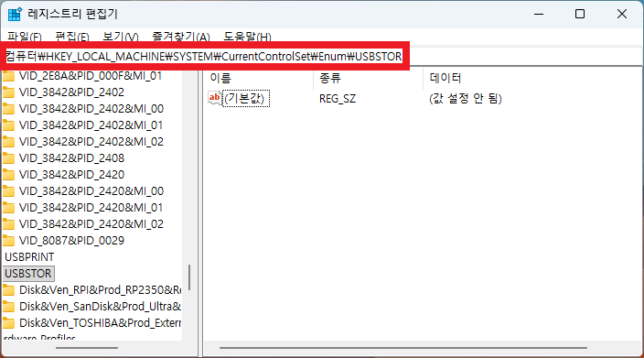644x358 pixels.
Task: Select the VID_3842&PID_2420&MI_02 key label
Action: coord(91,224)
